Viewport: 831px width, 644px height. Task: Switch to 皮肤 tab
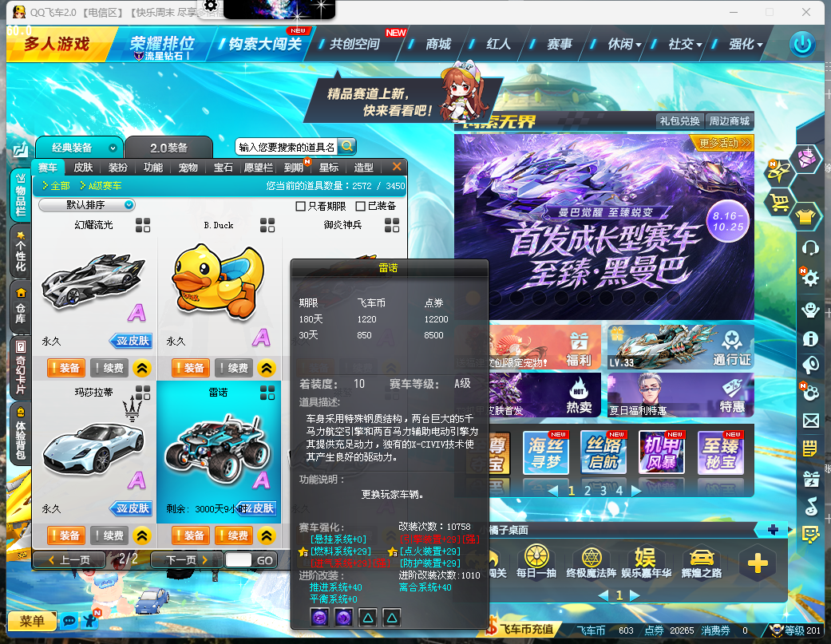click(83, 168)
